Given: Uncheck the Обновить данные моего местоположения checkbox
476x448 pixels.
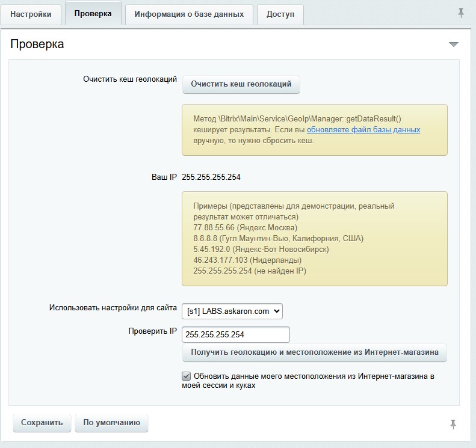Looking at the screenshot, I should (187, 376).
